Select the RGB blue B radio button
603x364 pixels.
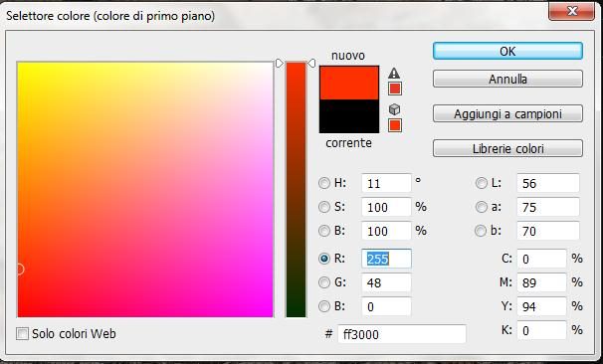click(324, 306)
